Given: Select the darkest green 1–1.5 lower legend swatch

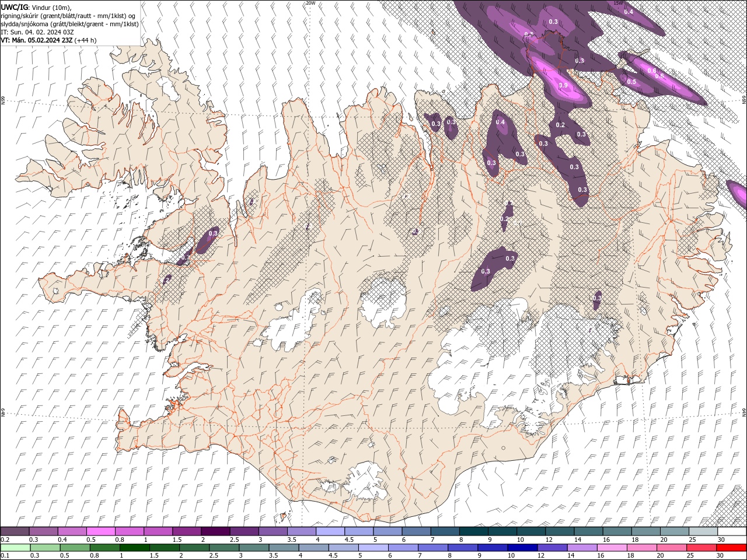Looking at the screenshot, I should (x=134, y=547).
